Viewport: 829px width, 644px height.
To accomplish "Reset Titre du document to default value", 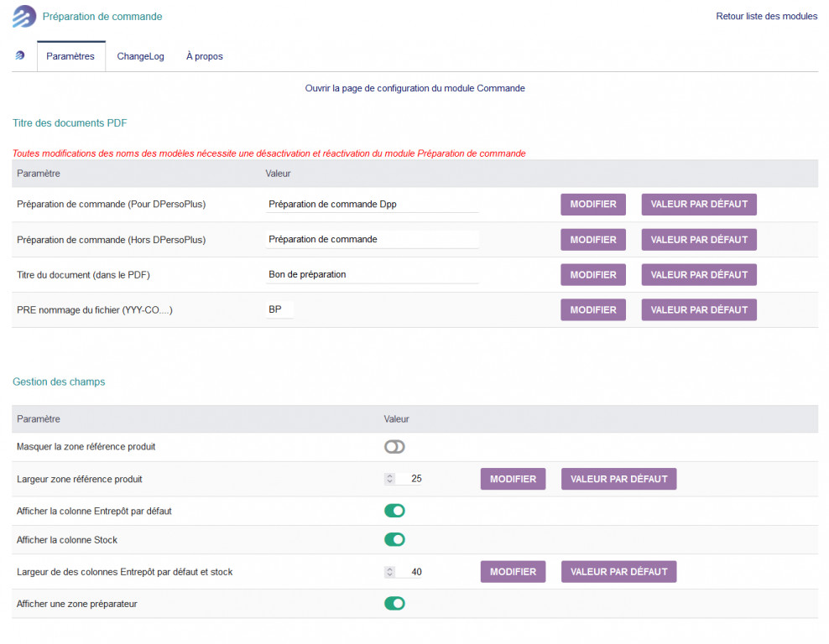I will click(x=698, y=275).
